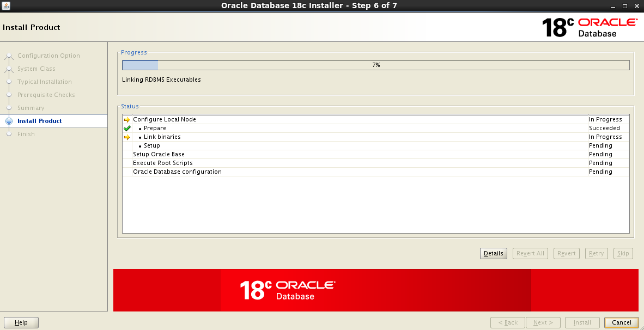Click Pending status for Setup Oracle Base
This screenshot has height=330, width=644.
pos(600,154)
